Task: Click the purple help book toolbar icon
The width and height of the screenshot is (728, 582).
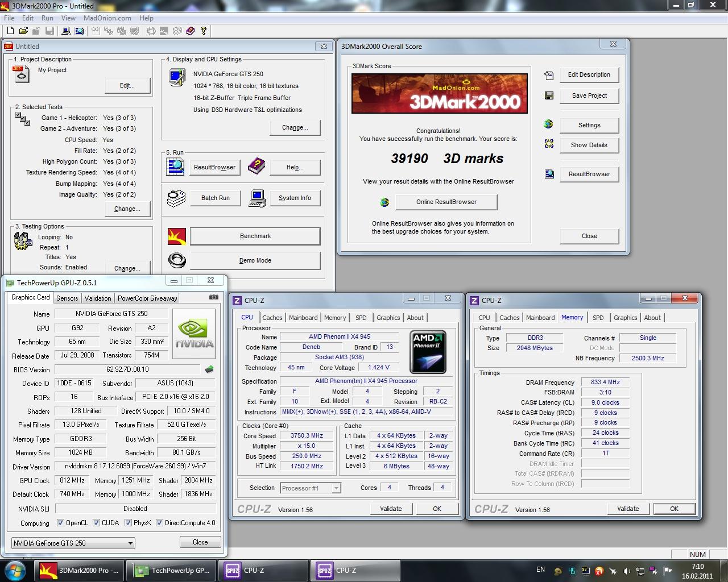Action: pyautogui.click(x=190, y=31)
